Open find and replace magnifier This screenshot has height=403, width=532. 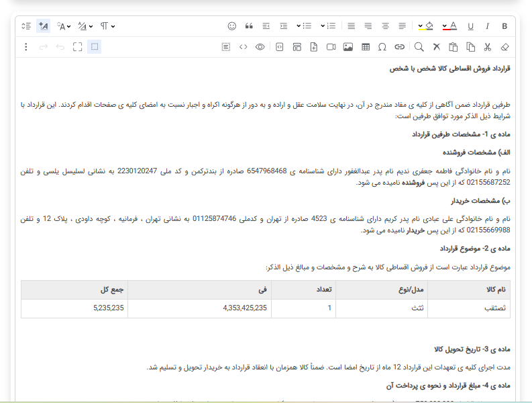pyautogui.click(x=419, y=47)
